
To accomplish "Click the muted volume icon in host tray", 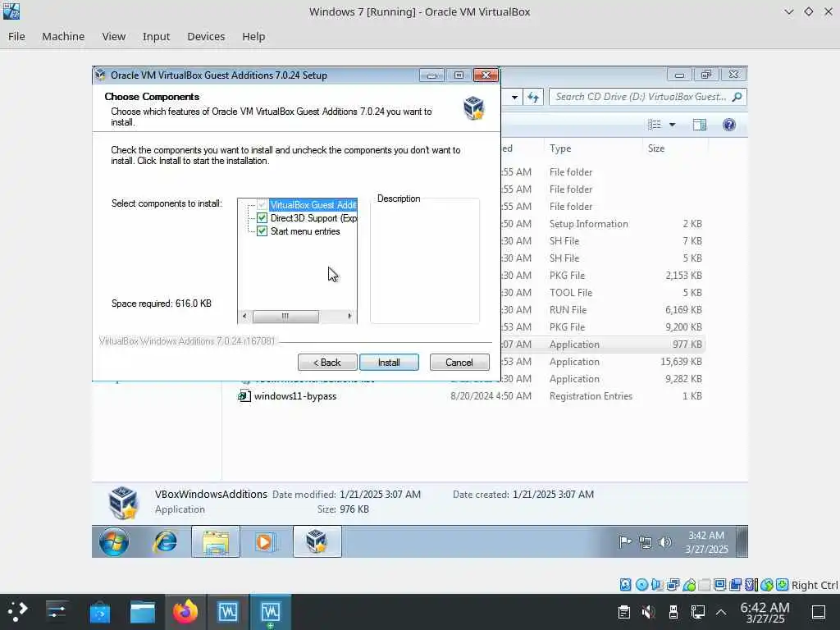I will pos(648,612).
